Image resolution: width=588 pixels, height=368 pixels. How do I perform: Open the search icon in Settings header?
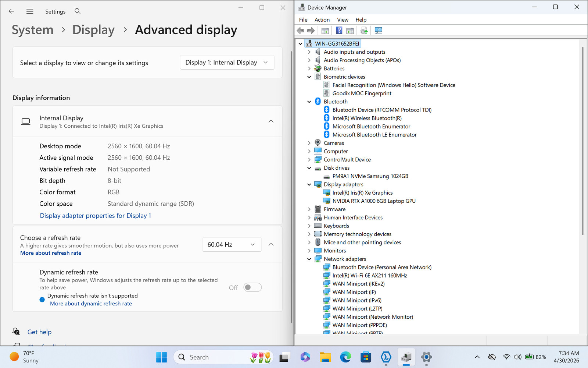pyautogui.click(x=78, y=11)
